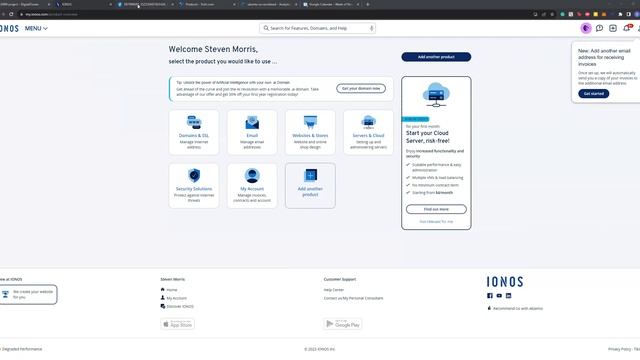The height and width of the screenshot is (360, 640).
Task: Click the magnifier icon in search bar
Action: (266, 28)
